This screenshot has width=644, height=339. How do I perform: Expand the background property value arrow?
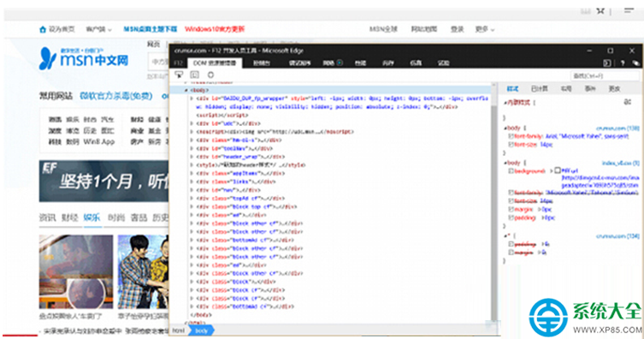coord(551,170)
